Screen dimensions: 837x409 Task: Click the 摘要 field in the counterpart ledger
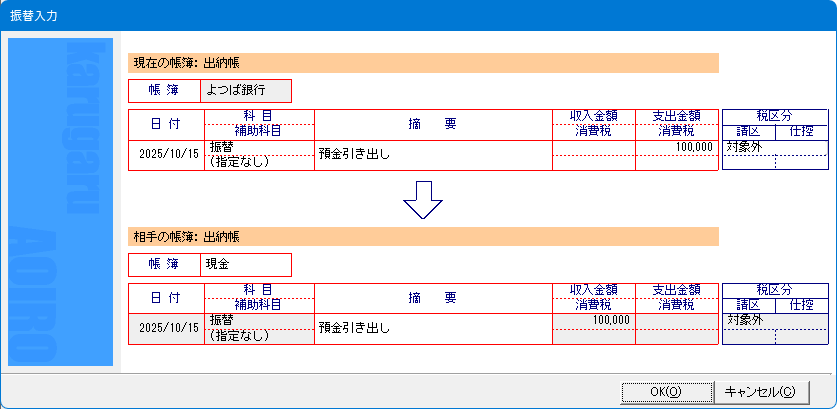433,328
